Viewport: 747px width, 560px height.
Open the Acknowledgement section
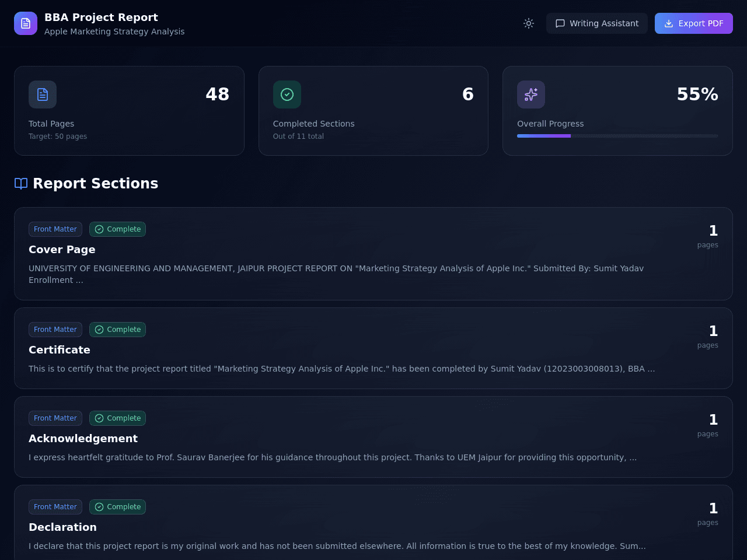(x=373, y=437)
